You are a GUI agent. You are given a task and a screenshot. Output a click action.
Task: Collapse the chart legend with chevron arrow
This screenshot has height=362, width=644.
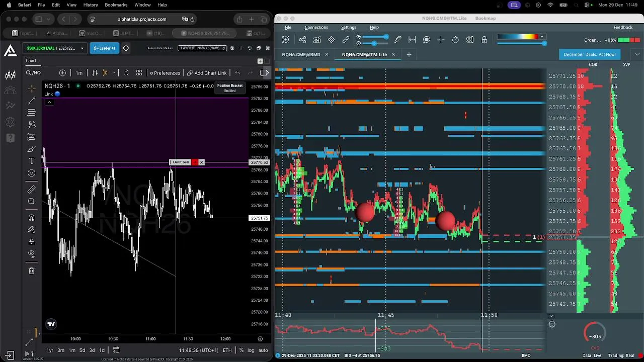[49, 102]
